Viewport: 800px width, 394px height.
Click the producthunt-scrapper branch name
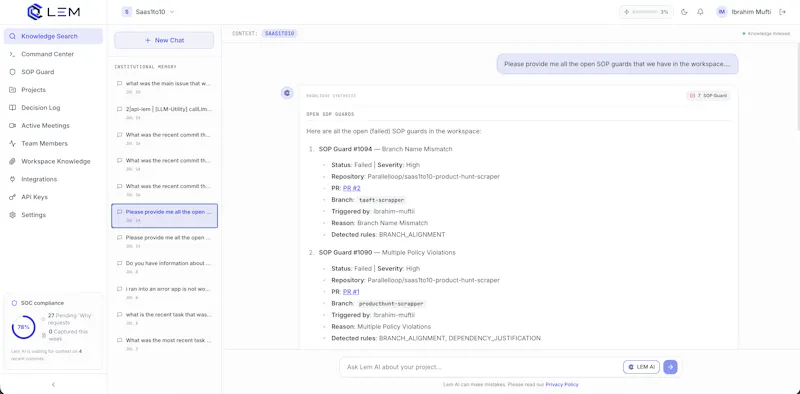point(391,304)
